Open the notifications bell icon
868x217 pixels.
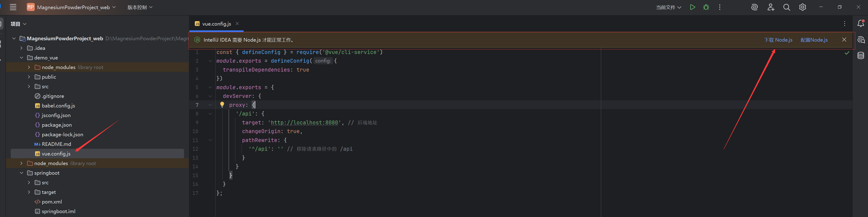(x=861, y=23)
